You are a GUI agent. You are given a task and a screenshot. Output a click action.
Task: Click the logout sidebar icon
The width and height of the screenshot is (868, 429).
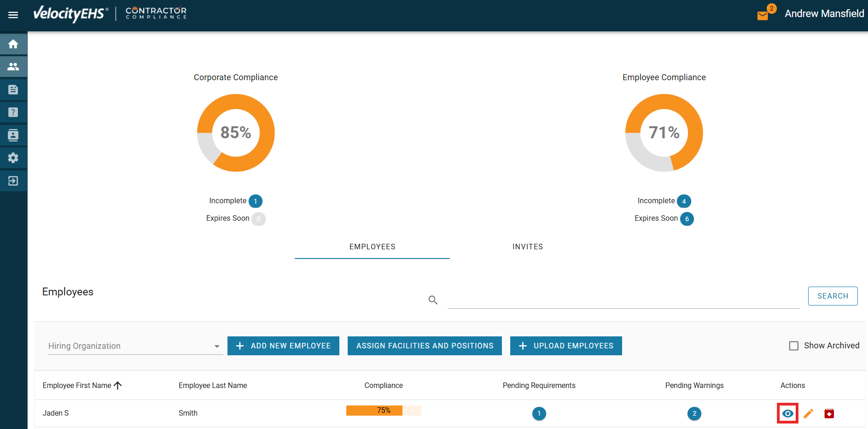[x=13, y=181]
